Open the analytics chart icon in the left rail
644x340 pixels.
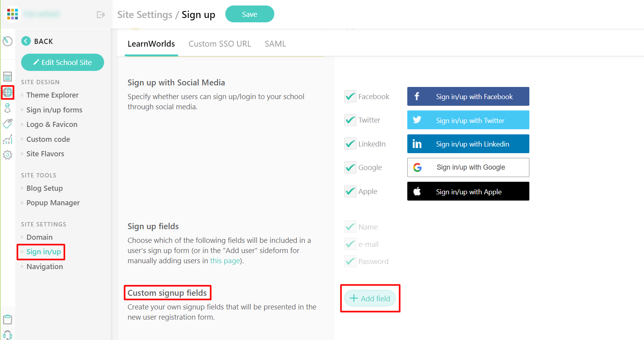pyautogui.click(x=7, y=139)
